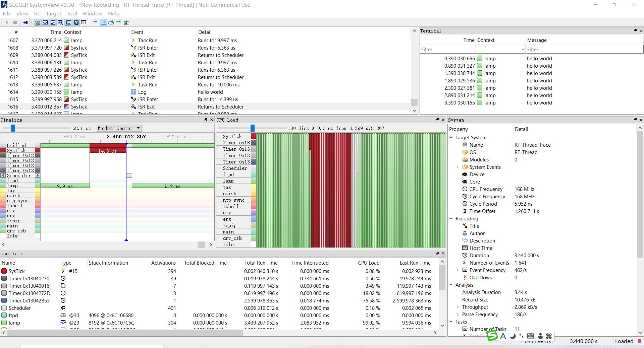The image size is (644, 348).
Task: Collapse the Analysis tree node
Action: [x=451, y=285]
